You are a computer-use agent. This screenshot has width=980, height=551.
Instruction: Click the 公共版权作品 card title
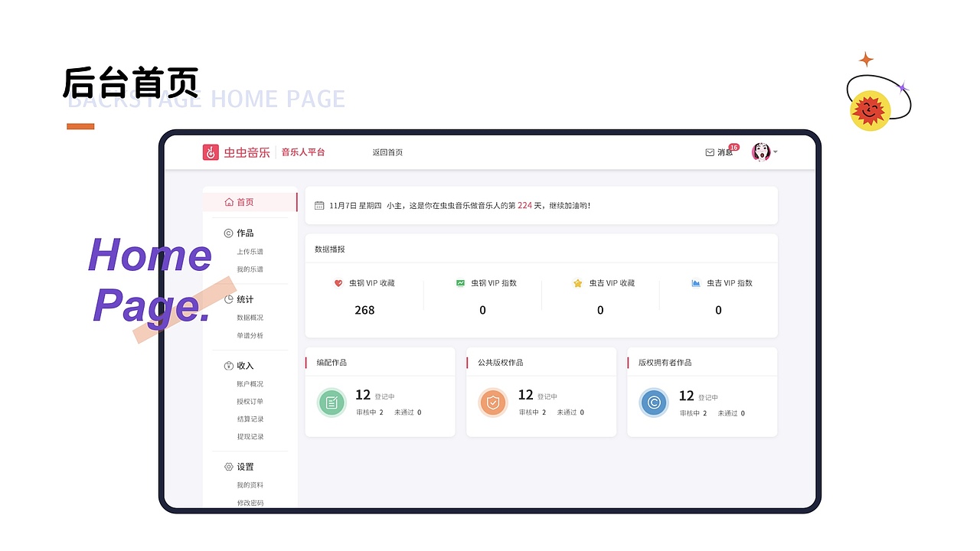click(x=501, y=363)
